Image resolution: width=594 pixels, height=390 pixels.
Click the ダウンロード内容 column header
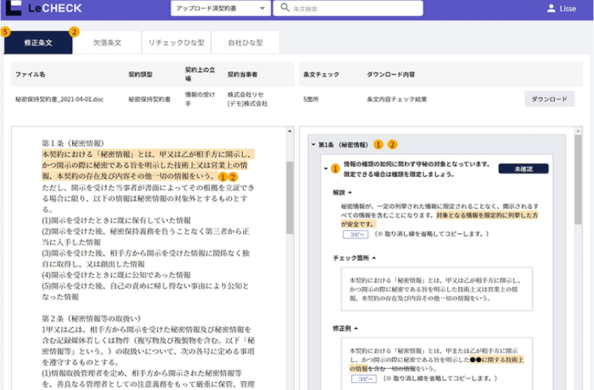click(391, 74)
